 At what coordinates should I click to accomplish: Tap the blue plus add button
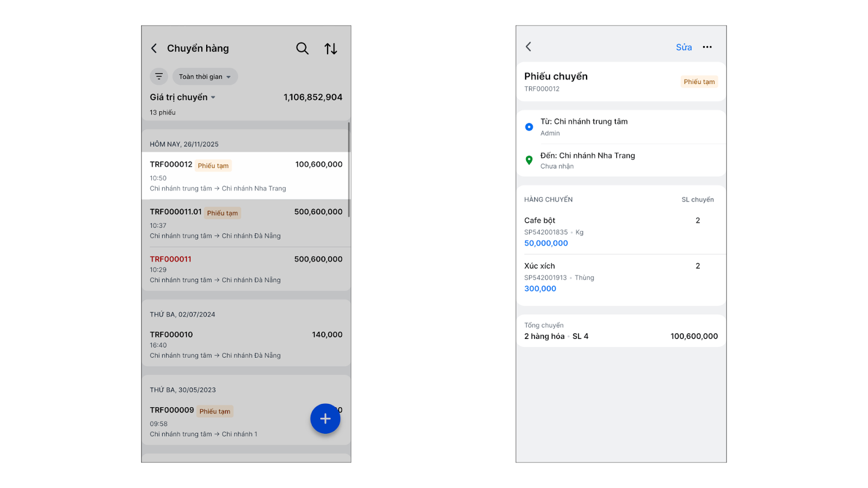point(325,419)
